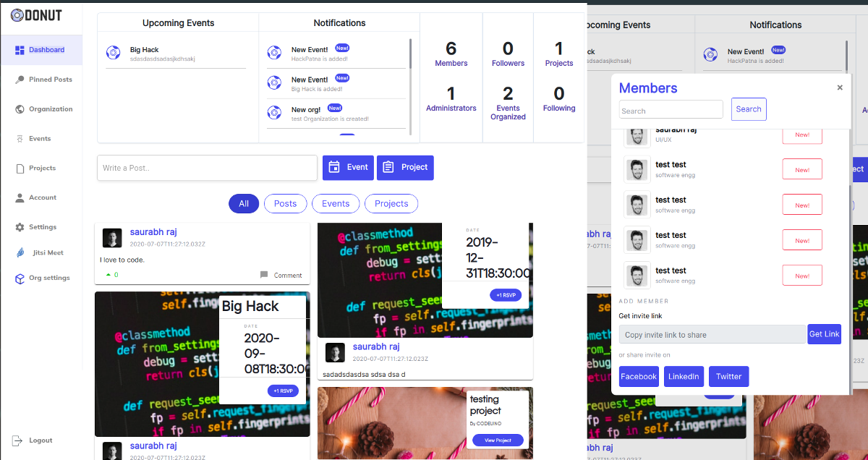This screenshot has width=868, height=460.
Task: Focus the 'Write a Post' input field
Action: (x=207, y=168)
